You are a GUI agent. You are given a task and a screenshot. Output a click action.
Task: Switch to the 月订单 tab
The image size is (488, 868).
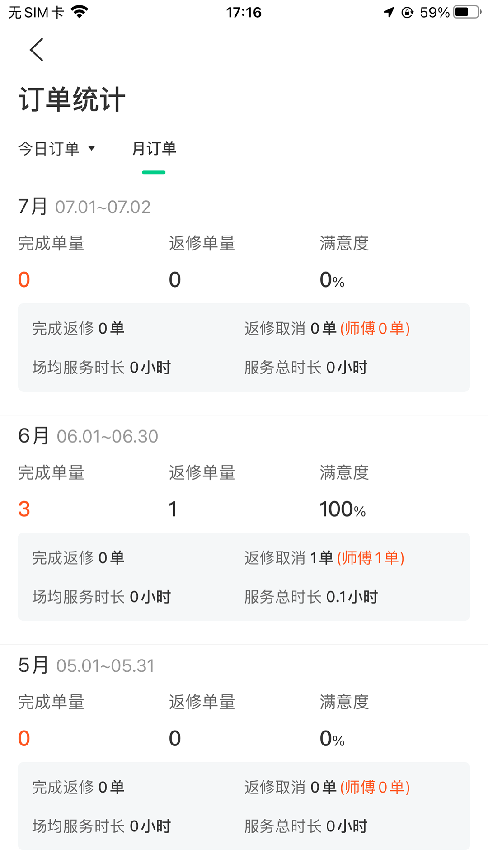(x=154, y=148)
